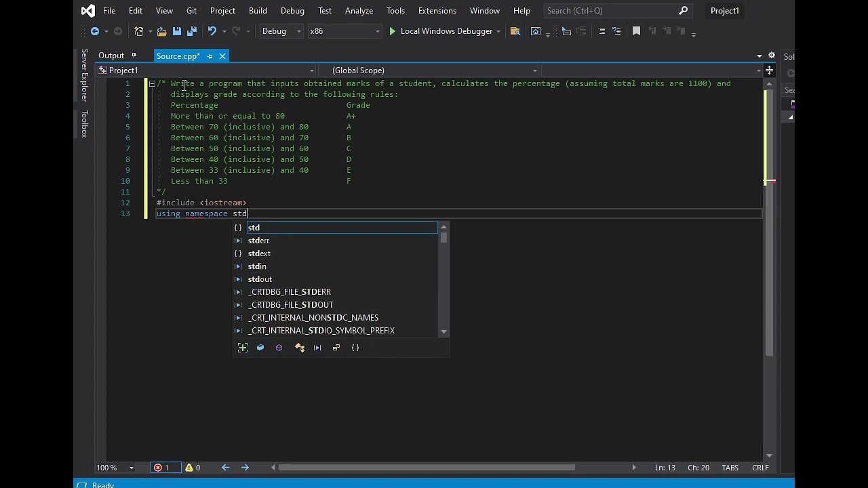Open the Extensions menu
This screenshot has width=868, height=488.
437,11
